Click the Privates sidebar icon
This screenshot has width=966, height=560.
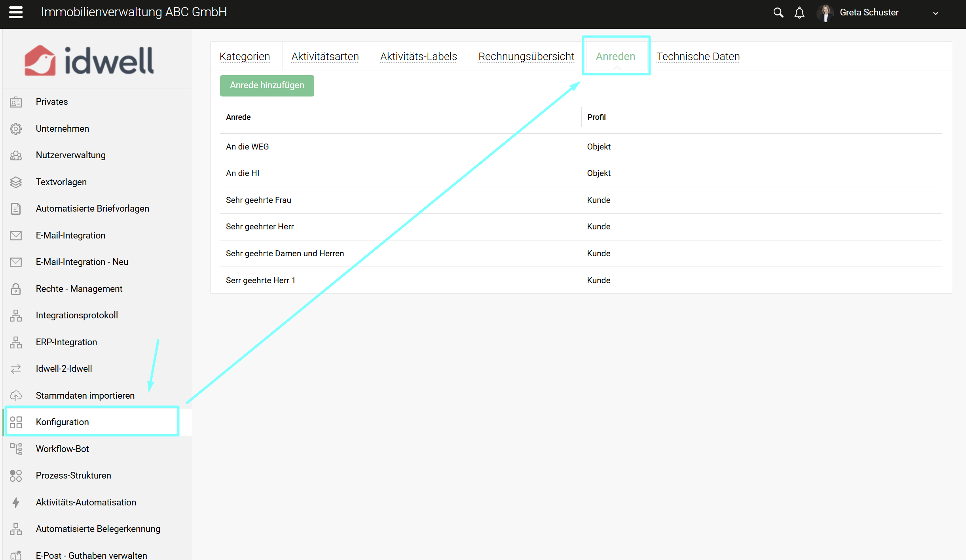click(x=16, y=102)
